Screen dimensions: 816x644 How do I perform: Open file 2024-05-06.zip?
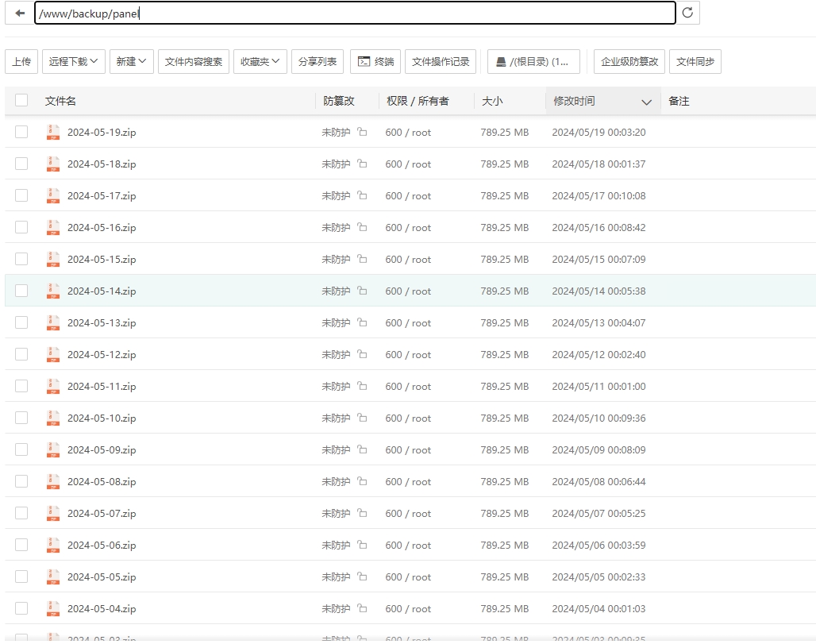pos(102,545)
